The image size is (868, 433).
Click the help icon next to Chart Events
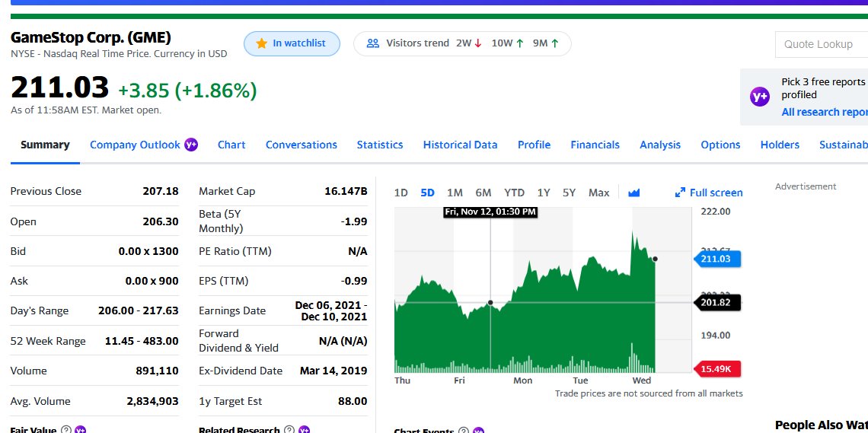(x=464, y=431)
